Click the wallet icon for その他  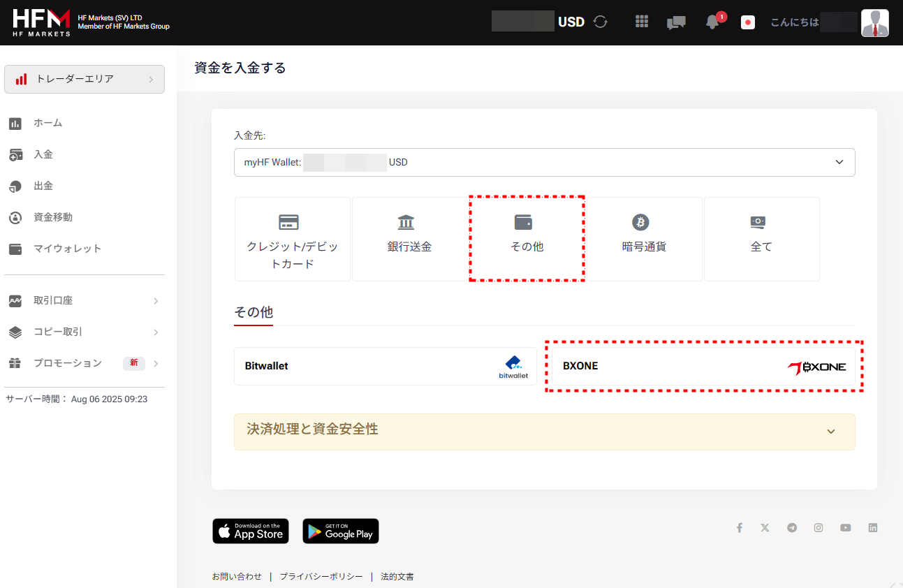coord(523,222)
